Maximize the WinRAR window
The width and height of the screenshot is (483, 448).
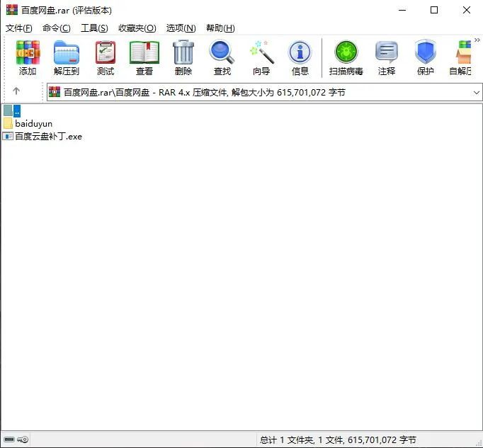click(x=434, y=10)
